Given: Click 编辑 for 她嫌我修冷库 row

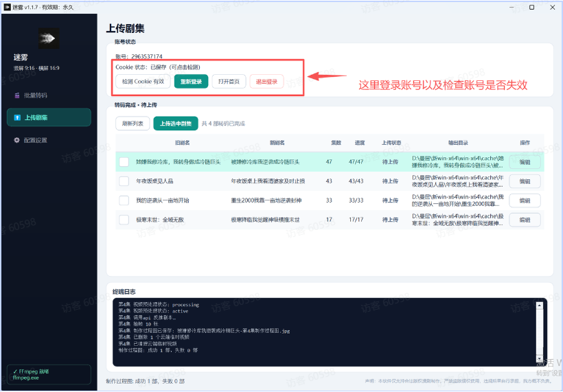Looking at the screenshot, I should pos(525,162).
